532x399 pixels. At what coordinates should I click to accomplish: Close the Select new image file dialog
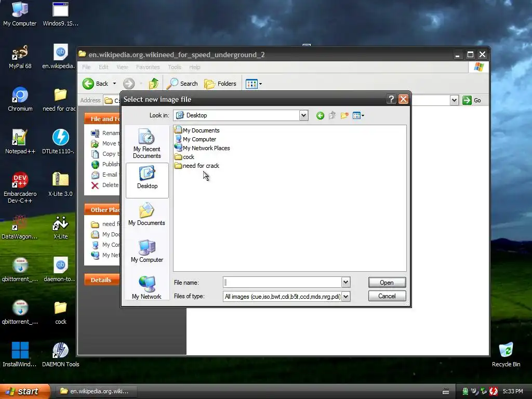click(x=403, y=99)
